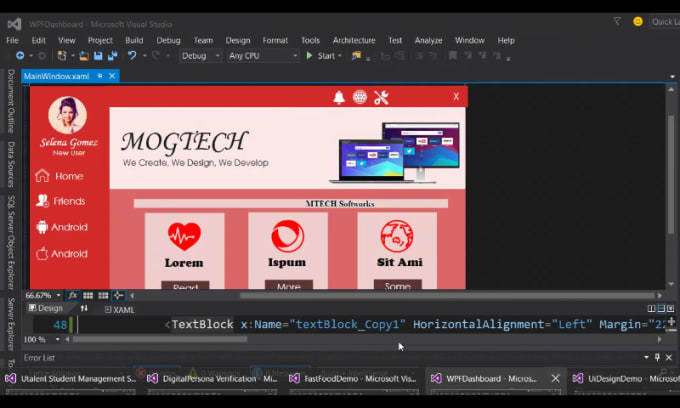Click the yellow feedback smiley icon
This screenshot has width=680, height=408.
tap(638, 21)
